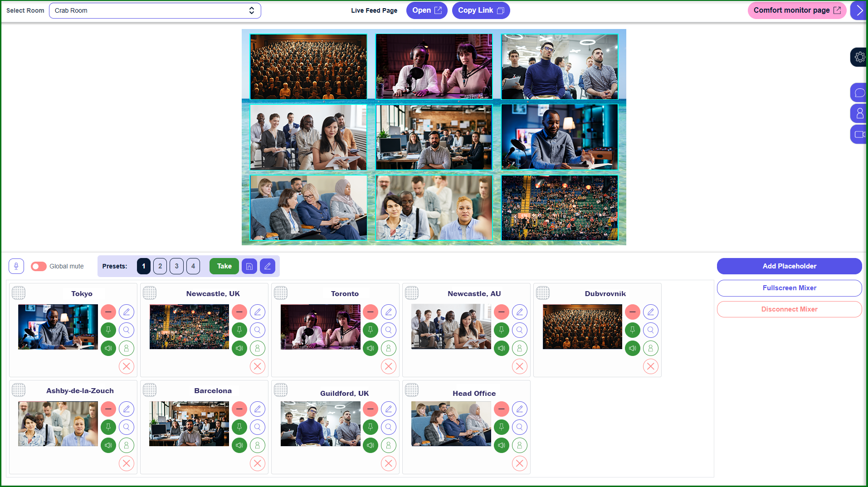Click the microphone icon beside Global mute
The height and width of the screenshot is (487, 868).
[x=16, y=266]
